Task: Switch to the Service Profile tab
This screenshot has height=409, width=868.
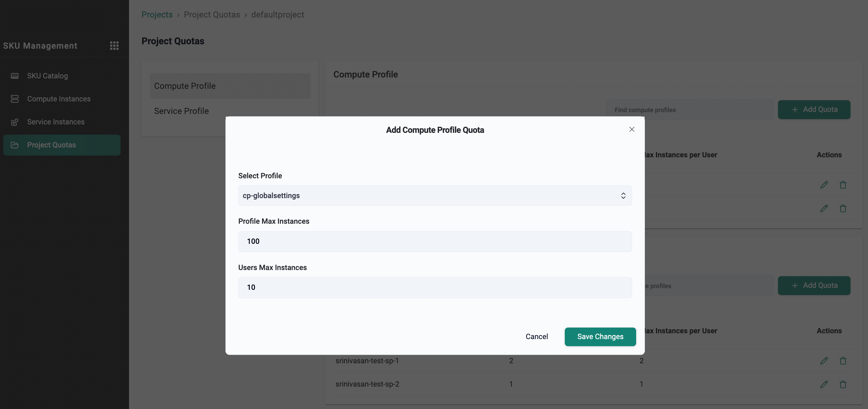Action: click(181, 111)
